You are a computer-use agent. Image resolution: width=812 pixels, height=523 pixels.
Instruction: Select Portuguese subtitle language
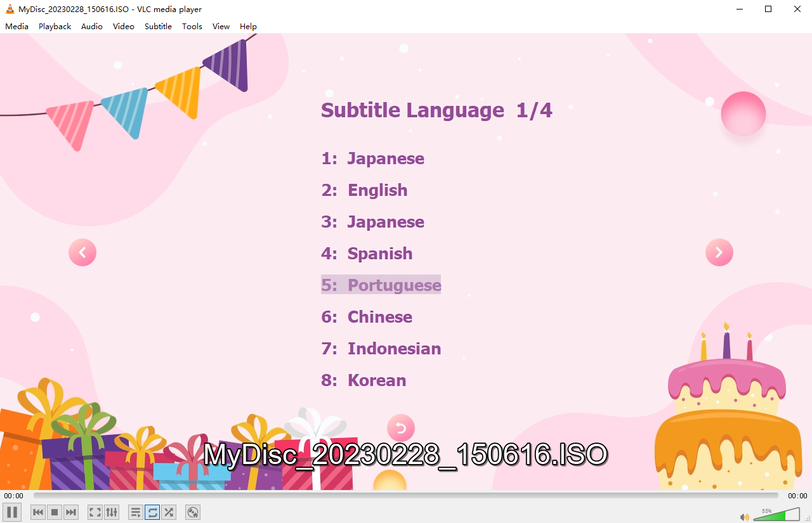[381, 285]
